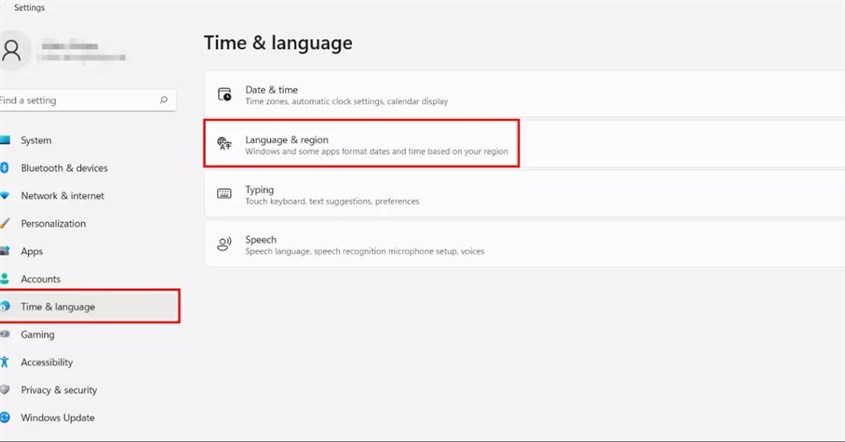The width and height of the screenshot is (845, 442).
Task: Click the Date & time calendar-clock icon
Action: coord(224,94)
